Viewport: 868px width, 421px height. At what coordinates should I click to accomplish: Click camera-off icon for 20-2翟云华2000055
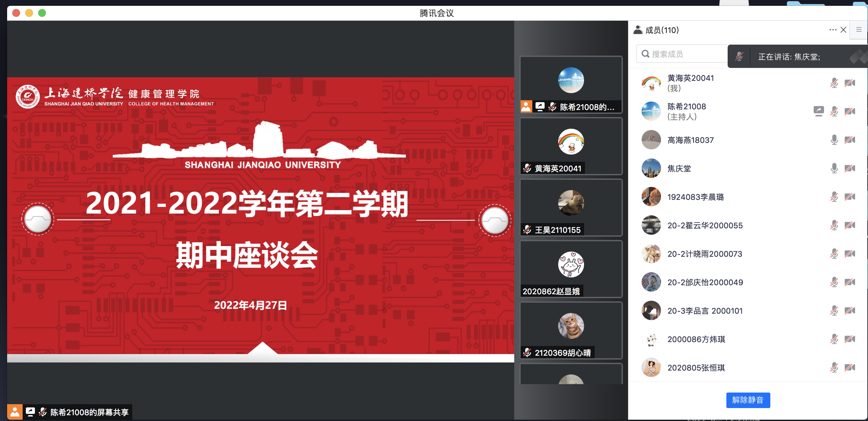tap(850, 225)
